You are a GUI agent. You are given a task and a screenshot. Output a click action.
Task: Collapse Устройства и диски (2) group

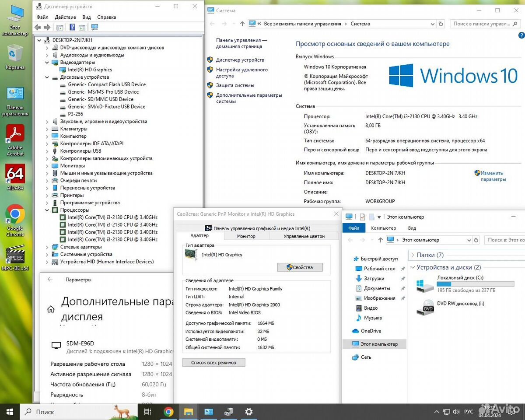[413, 267]
